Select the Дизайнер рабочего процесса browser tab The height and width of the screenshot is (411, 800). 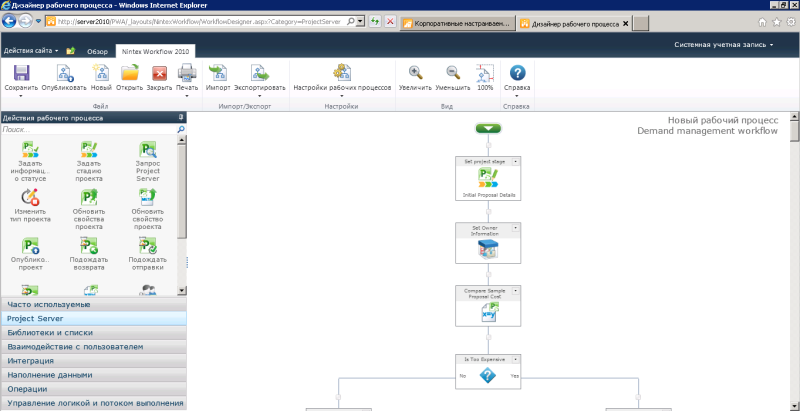click(x=575, y=23)
